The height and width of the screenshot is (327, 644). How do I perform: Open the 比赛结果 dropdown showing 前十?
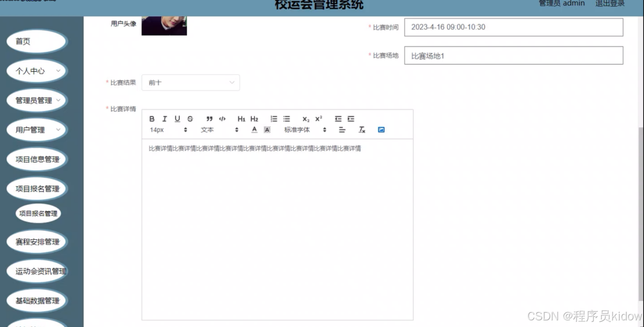(x=190, y=82)
